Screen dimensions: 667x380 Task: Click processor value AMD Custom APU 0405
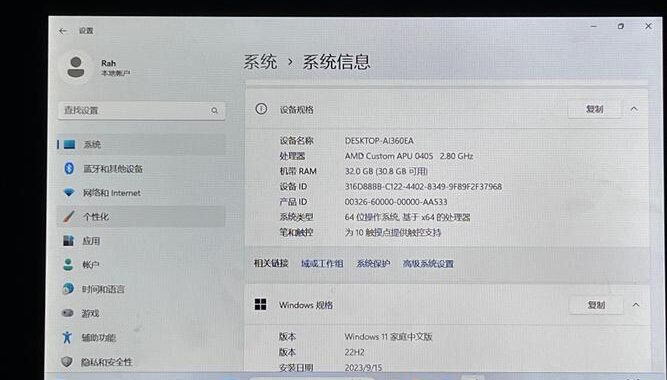[389, 156]
